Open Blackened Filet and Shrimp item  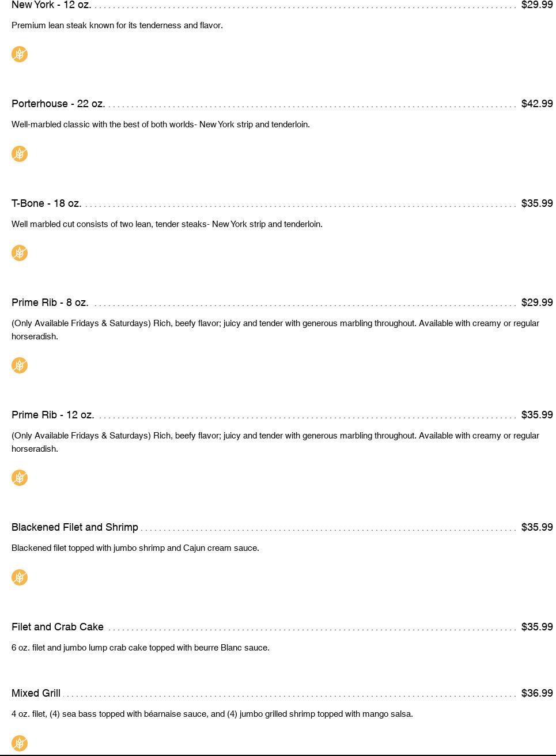(x=75, y=527)
